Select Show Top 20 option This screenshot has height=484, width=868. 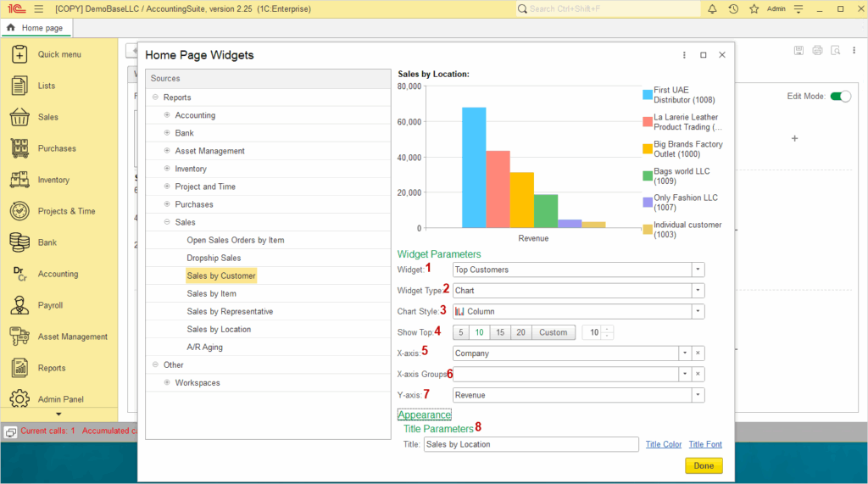(x=521, y=332)
